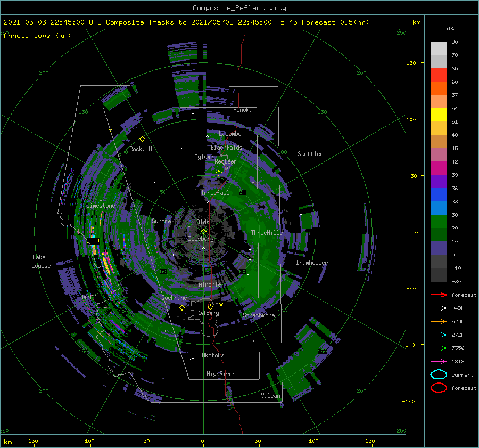
Task: Select the light gray 80-70 dBZ swatch
Action: tap(439, 48)
